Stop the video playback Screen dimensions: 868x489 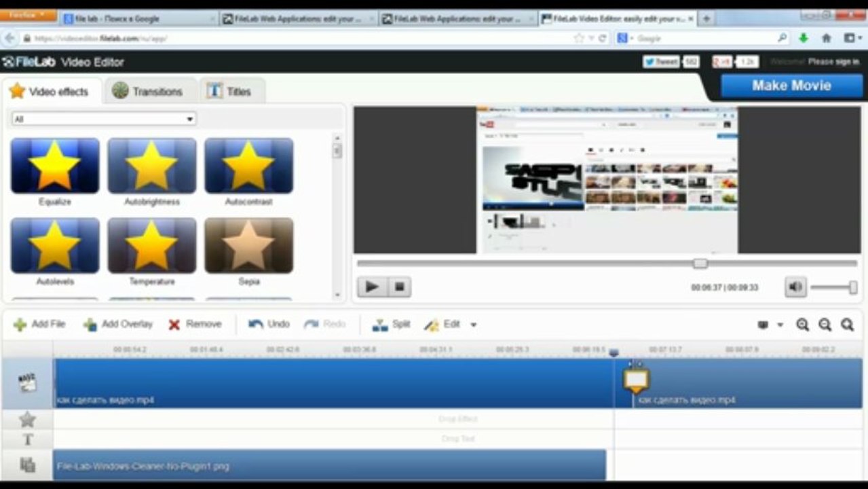[x=399, y=287]
